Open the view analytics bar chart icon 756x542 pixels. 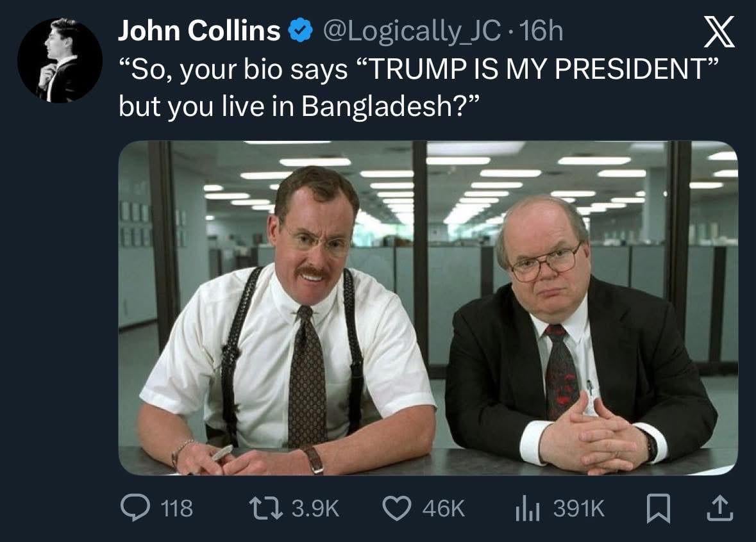(x=528, y=509)
